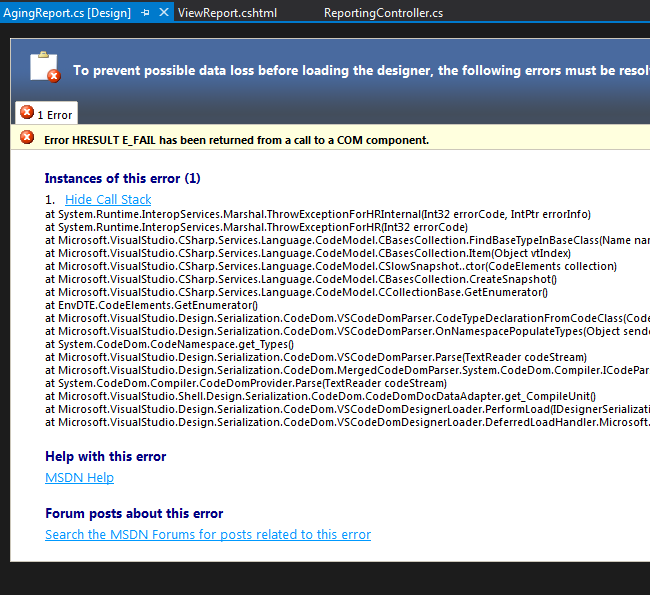Click the 'To prevent possible data loss' banner text
Image resolution: width=650 pixels, height=595 pixels.
click(x=361, y=70)
